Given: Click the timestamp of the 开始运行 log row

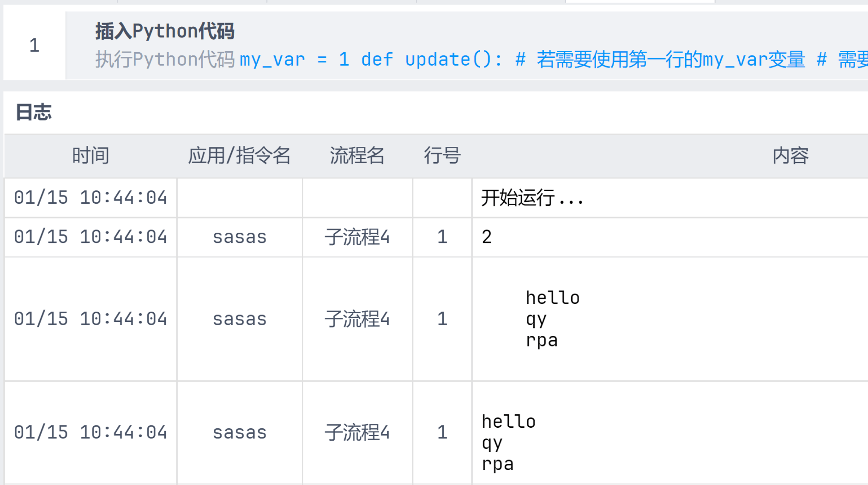Looking at the screenshot, I should [x=90, y=198].
